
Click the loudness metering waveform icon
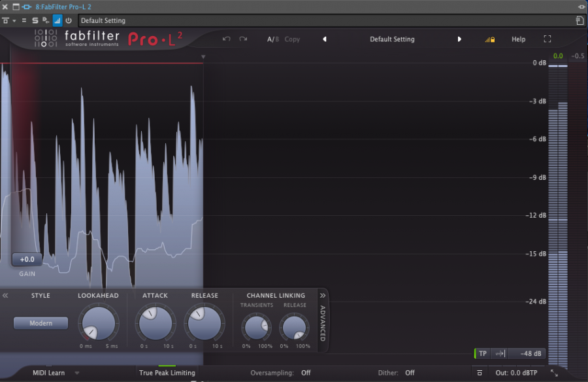[x=57, y=20]
